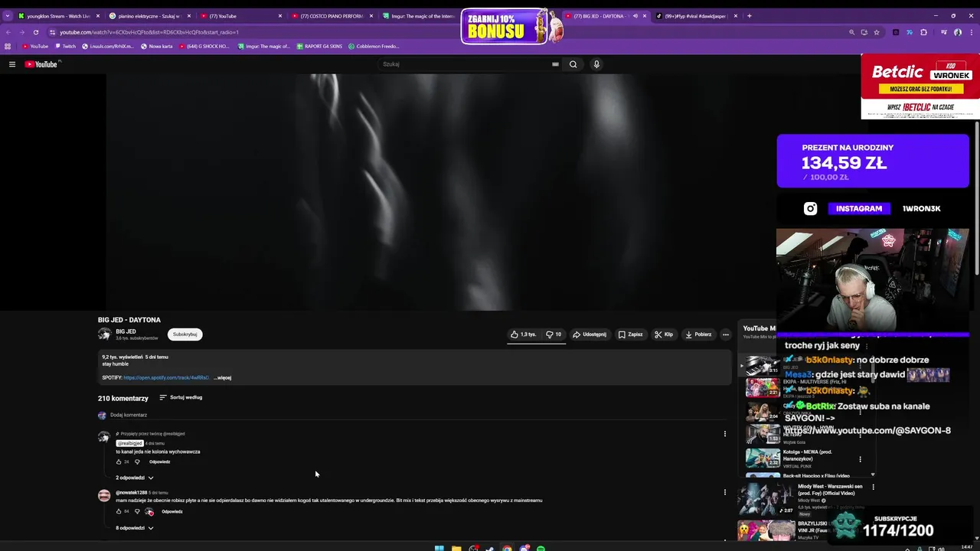The height and width of the screenshot is (551, 980).
Task: Expand the 2 odpowiedzi replies
Action: coord(135,478)
